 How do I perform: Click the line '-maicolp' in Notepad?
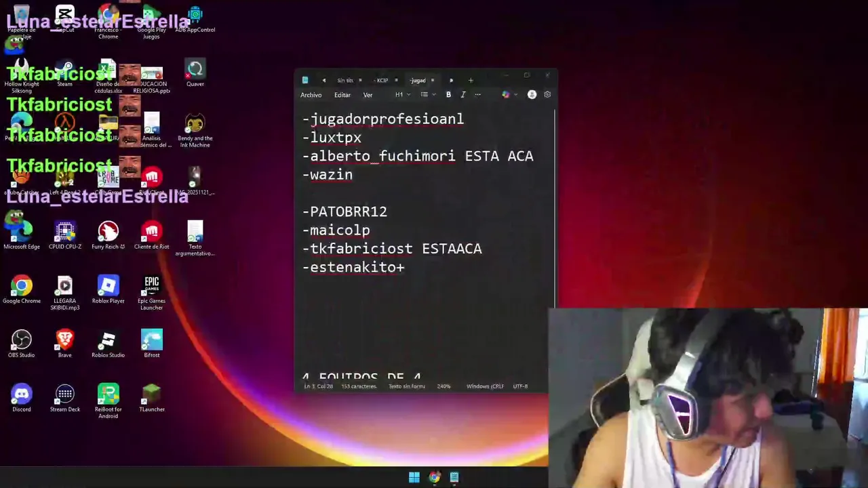pos(336,230)
